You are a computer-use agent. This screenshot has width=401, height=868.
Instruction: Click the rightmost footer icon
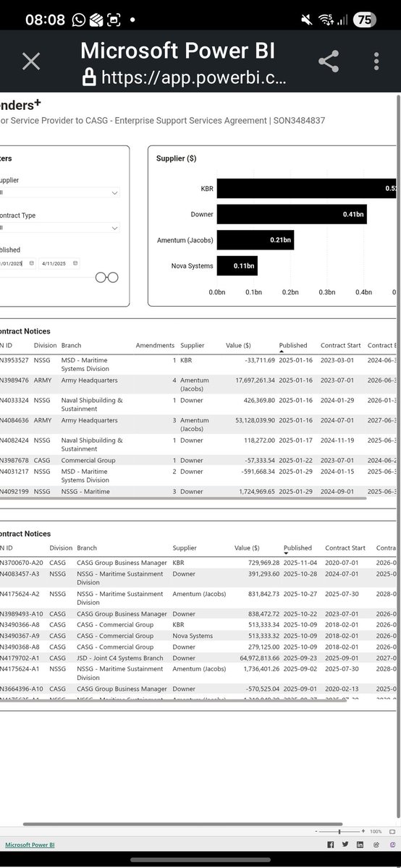click(x=392, y=844)
